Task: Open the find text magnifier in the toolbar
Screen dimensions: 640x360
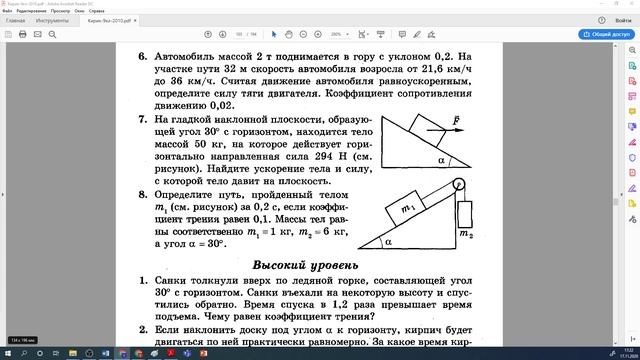Action: tap(52, 35)
